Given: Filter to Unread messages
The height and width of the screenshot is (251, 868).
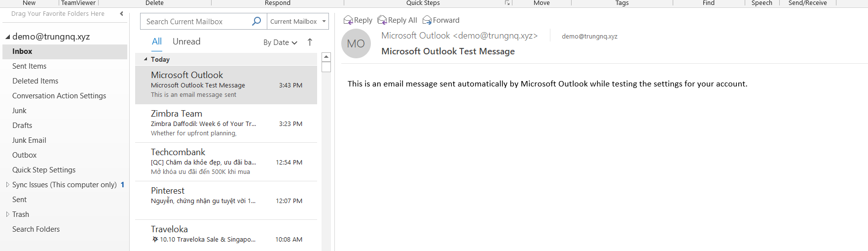Looking at the screenshot, I should (x=186, y=42).
